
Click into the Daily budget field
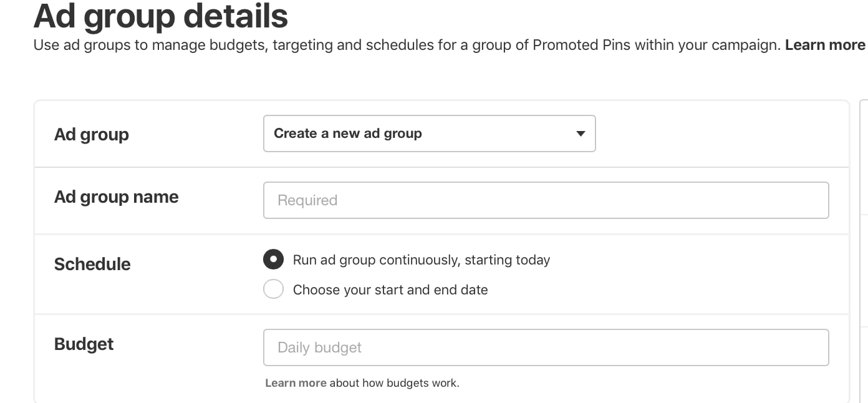(x=546, y=347)
